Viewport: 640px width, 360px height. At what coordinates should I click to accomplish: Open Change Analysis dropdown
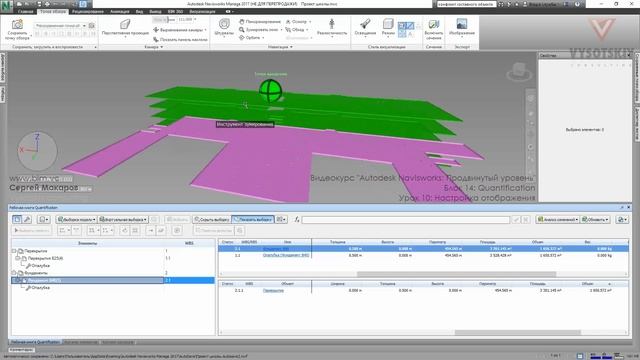[558, 220]
